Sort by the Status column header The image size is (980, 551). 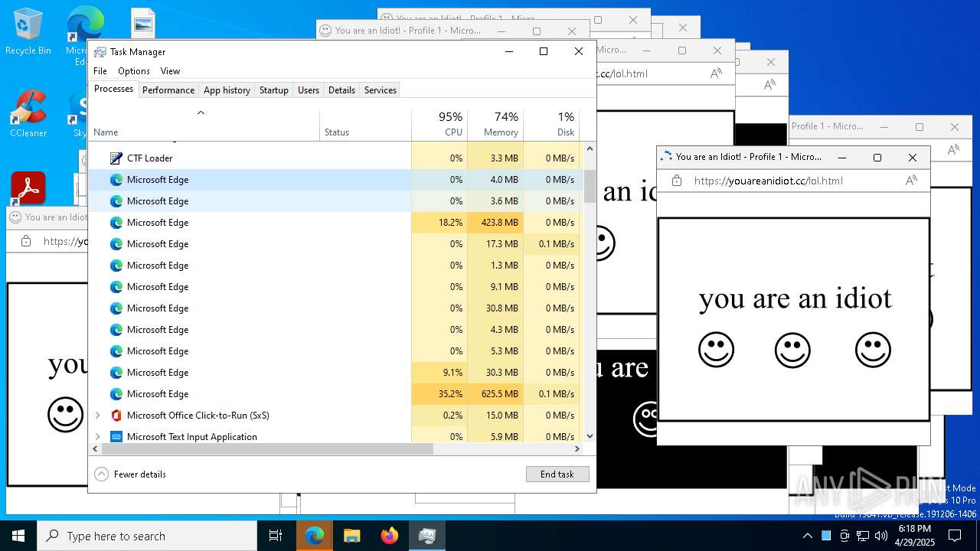pos(365,125)
